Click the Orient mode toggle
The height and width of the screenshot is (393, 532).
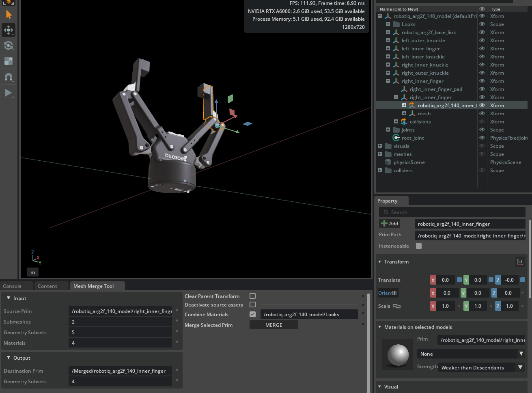(x=388, y=293)
